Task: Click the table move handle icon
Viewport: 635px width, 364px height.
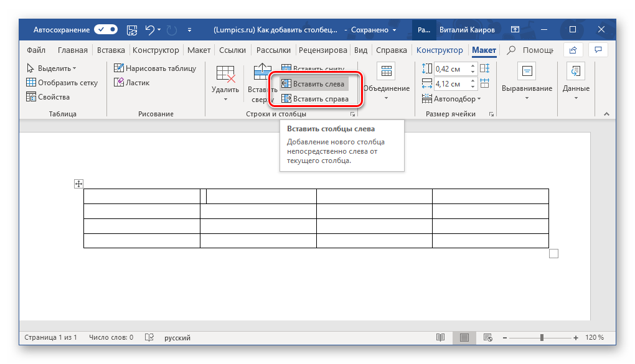Action: pos(78,184)
